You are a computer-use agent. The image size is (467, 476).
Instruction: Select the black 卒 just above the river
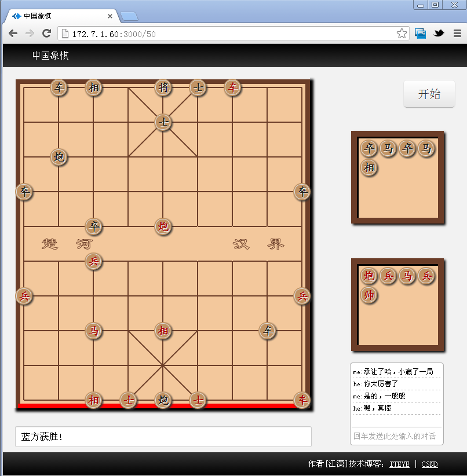point(94,226)
